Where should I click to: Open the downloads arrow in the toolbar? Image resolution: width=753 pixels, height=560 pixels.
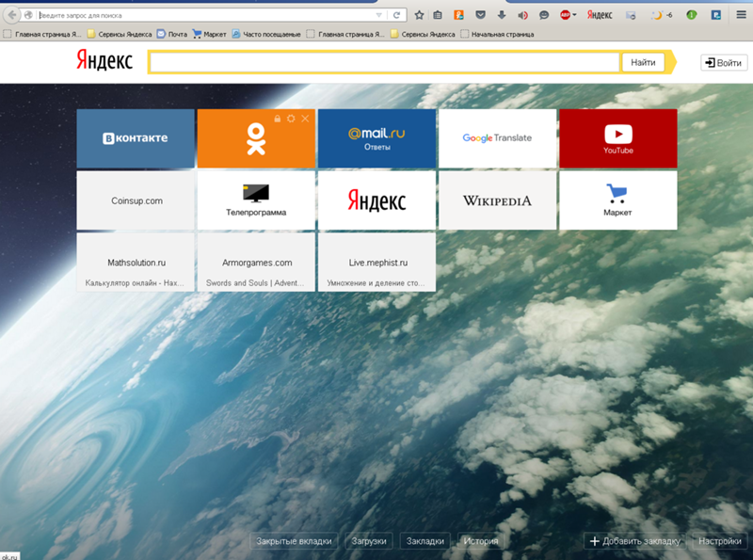pyautogui.click(x=502, y=15)
